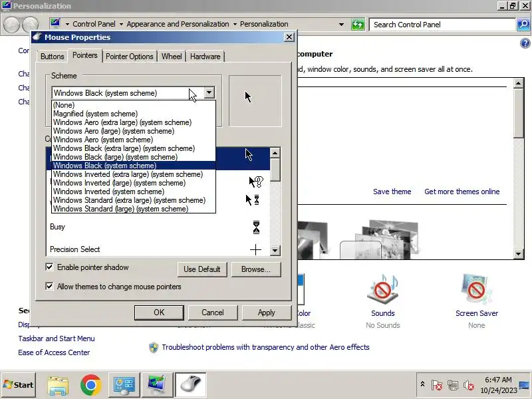Show hidden system tray icons
The image size is (532, 399).
[422, 384]
